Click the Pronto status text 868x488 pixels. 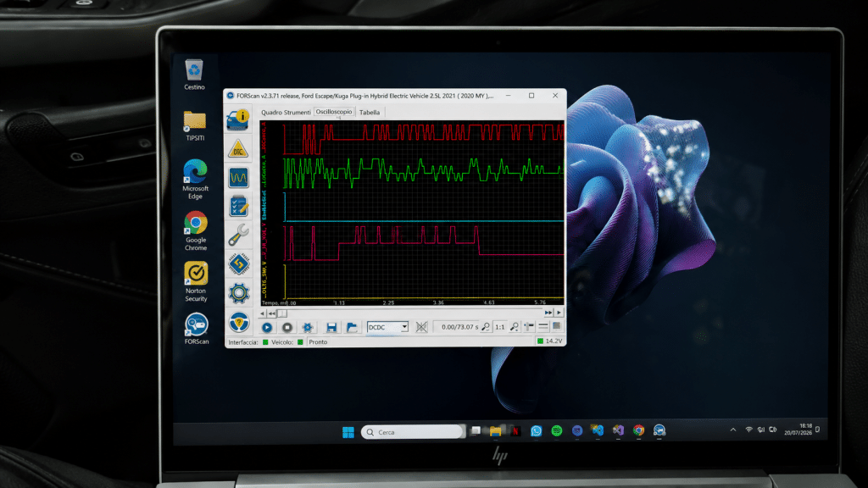318,342
